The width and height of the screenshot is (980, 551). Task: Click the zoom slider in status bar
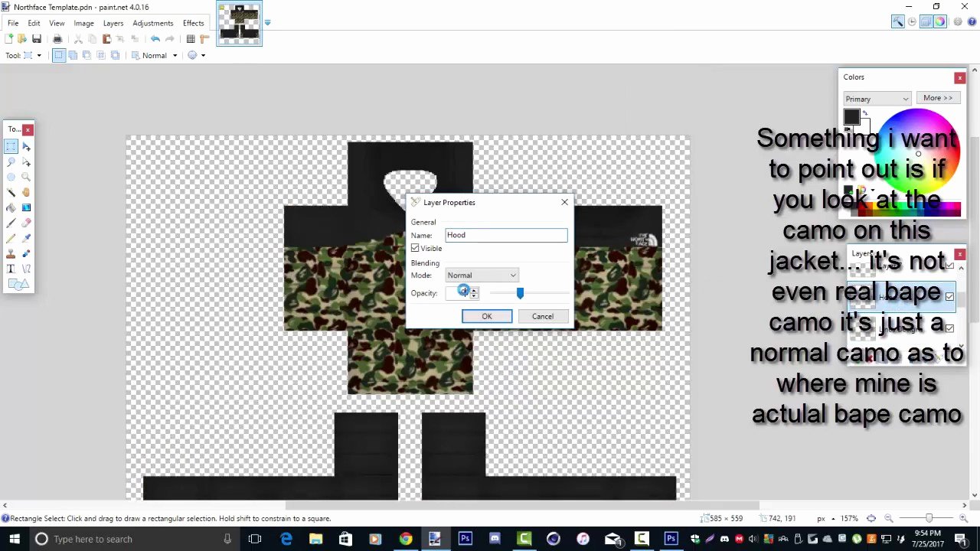click(x=929, y=518)
